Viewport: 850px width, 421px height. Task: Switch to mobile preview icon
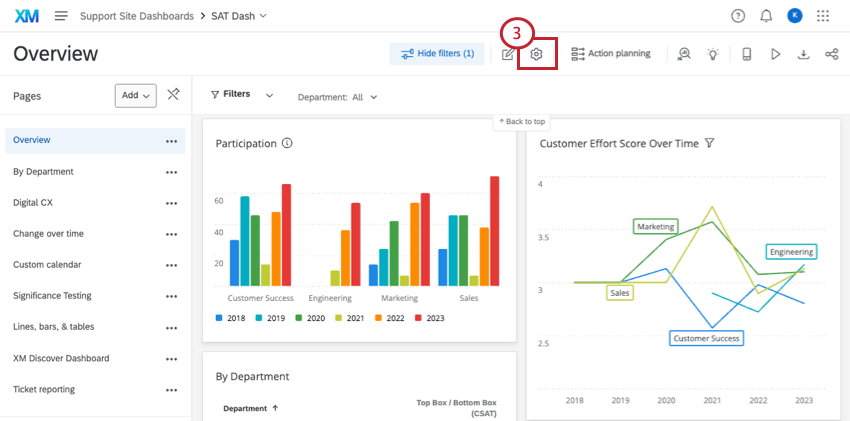(746, 54)
